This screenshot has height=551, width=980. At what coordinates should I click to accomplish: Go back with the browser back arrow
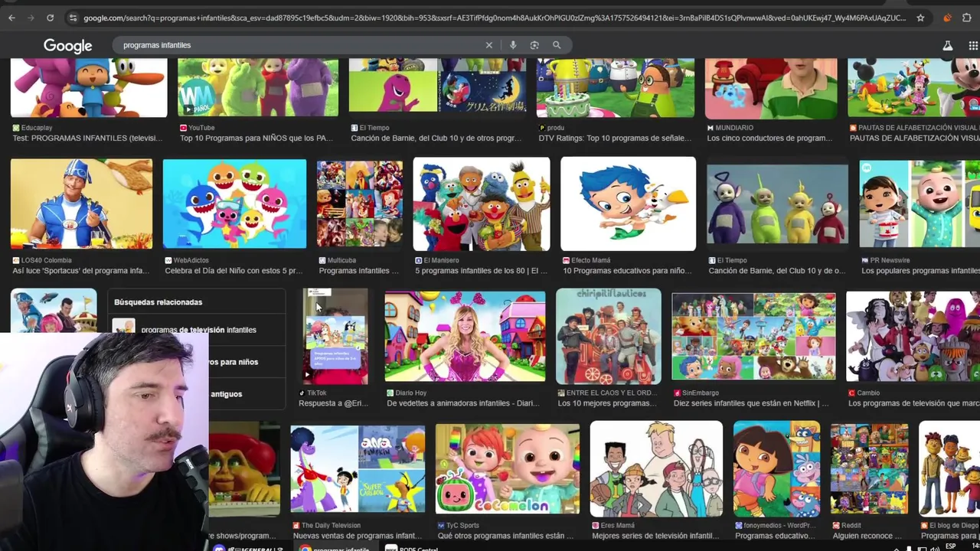click(x=11, y=18)
